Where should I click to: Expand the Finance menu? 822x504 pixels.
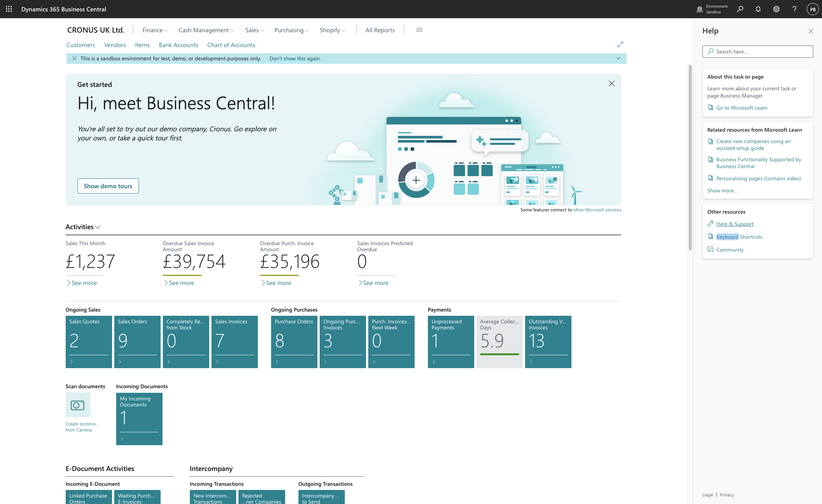[155, 30]
